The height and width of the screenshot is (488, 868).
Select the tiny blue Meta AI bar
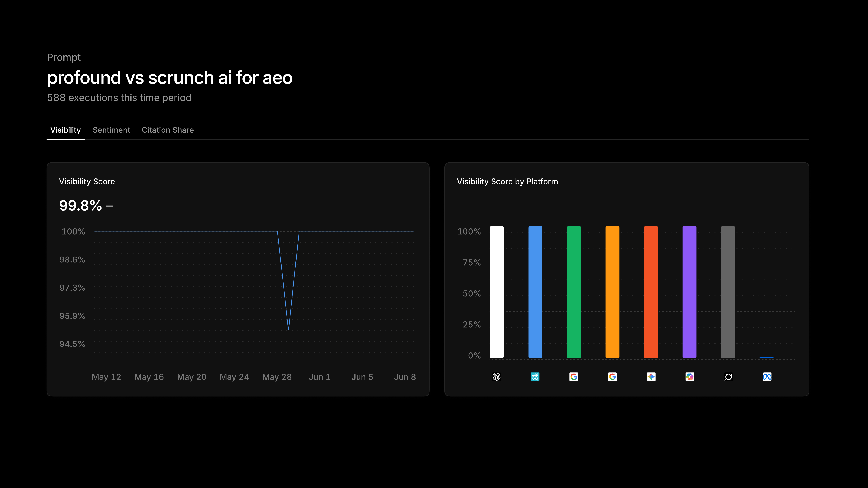(x=766, y=357)
